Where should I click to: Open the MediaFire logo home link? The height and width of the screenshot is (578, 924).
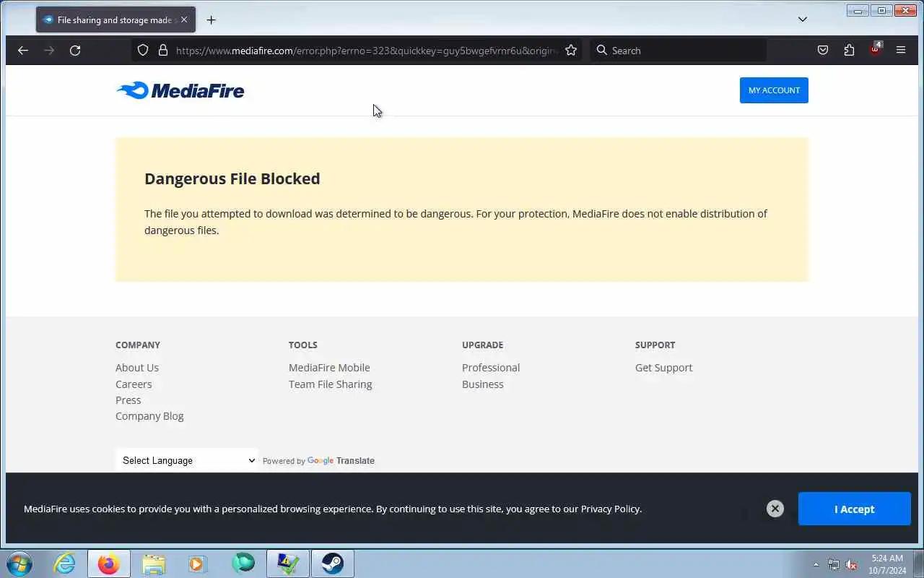tap(180, 90)
